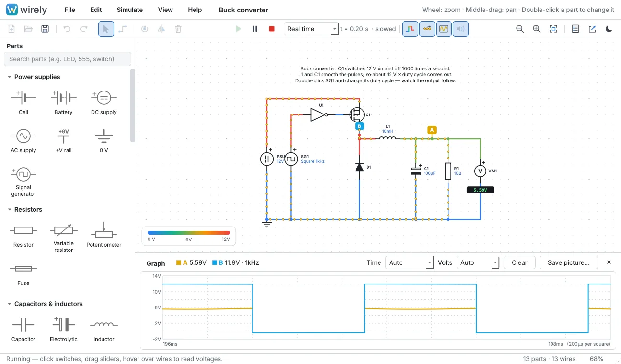Click the Search parts input field
The image size is (621, 364).
click(x=68, y=59)
